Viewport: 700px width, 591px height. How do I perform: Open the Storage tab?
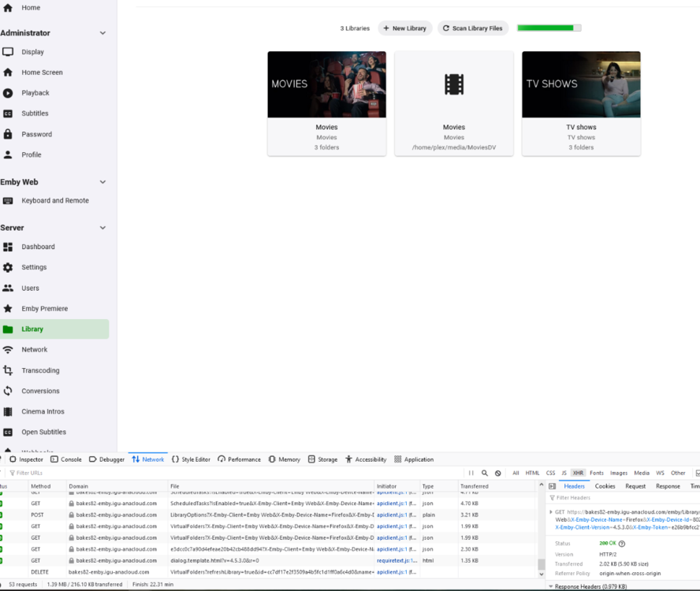(x=322, y=459)
